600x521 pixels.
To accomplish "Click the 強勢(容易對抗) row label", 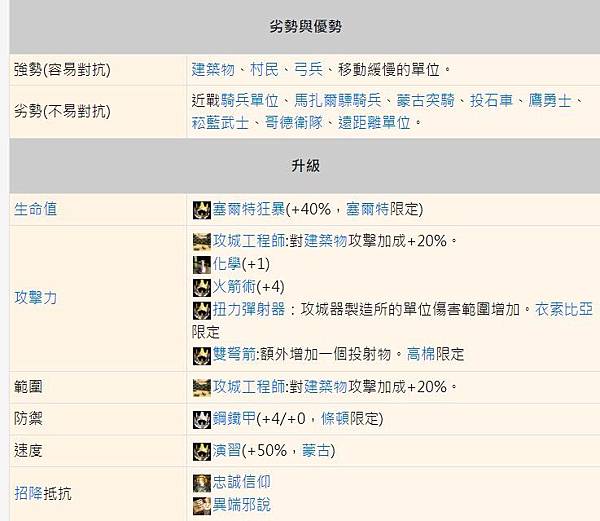I will click(62, 70).
